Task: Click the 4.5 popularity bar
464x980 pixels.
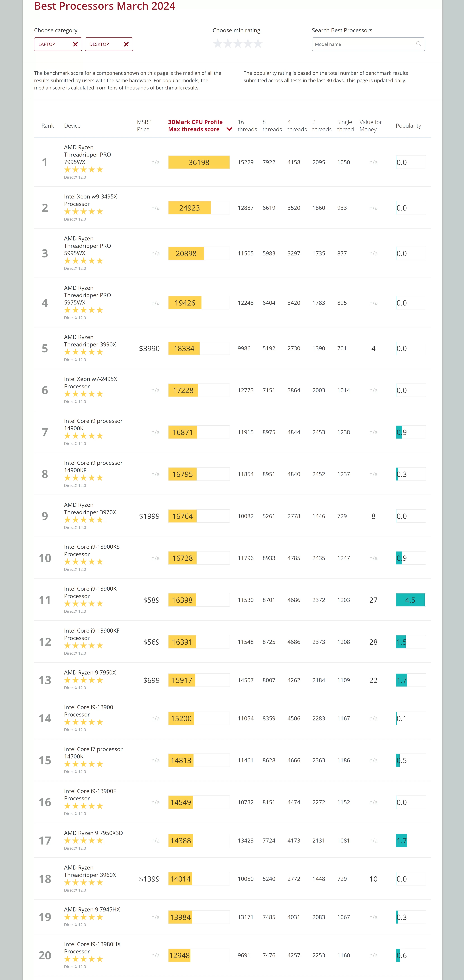Action: coord(410,600)
